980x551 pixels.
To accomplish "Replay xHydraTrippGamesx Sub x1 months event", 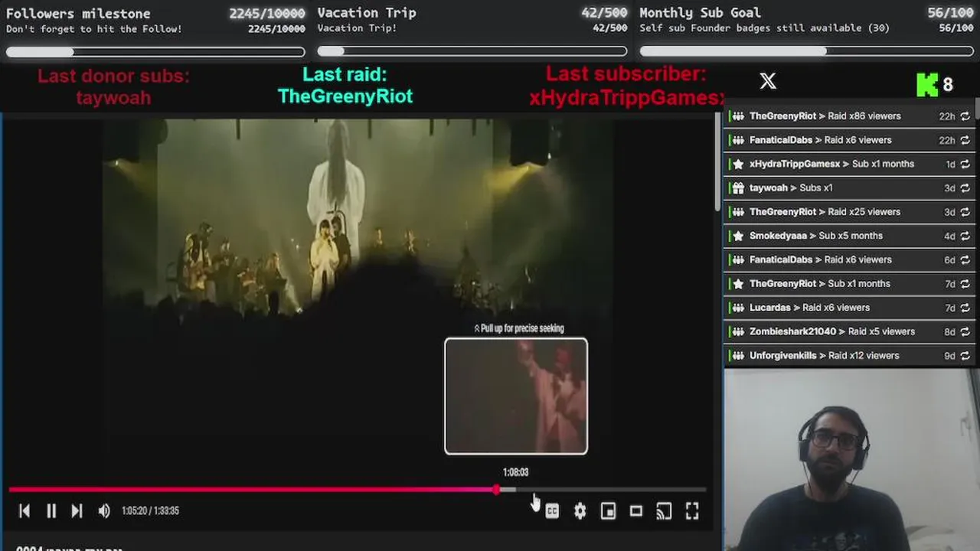I will click(x=965, y=164).
